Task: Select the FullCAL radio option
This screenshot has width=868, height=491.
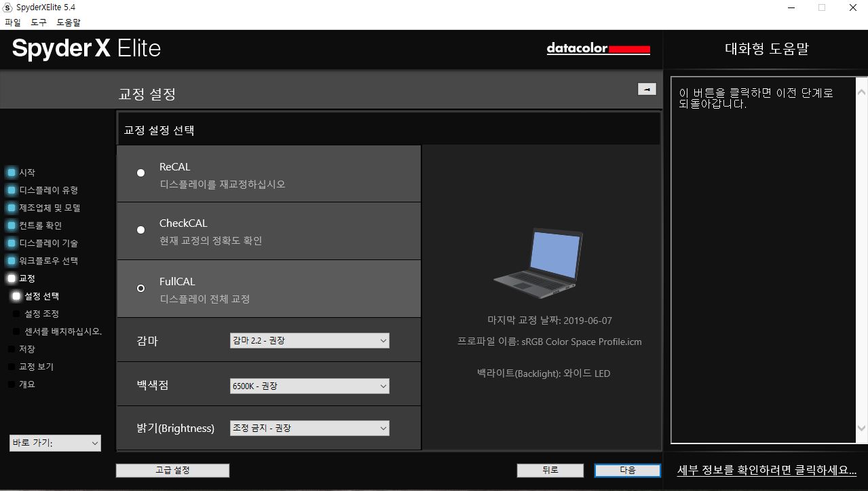Action: pyautogui.click(x=140, y=289)
